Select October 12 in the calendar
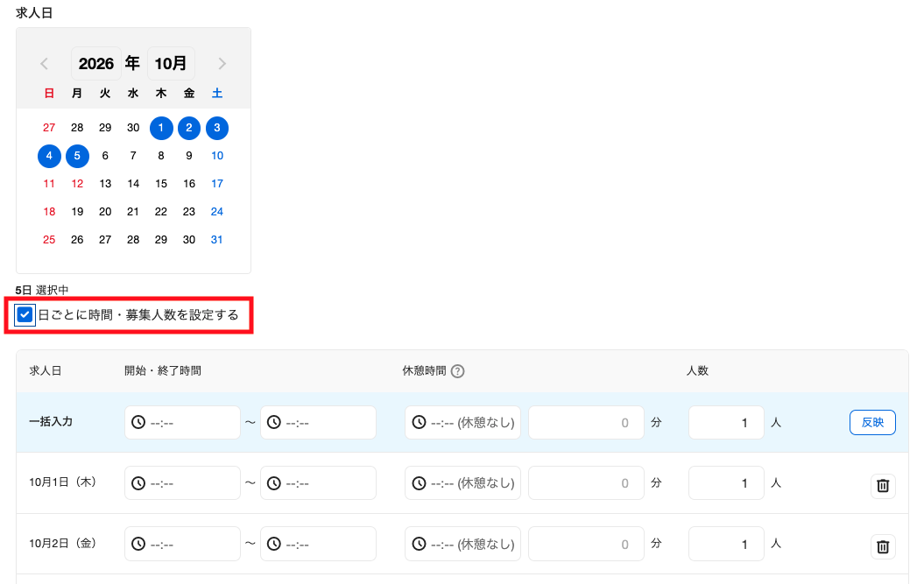 click(77, 184)
